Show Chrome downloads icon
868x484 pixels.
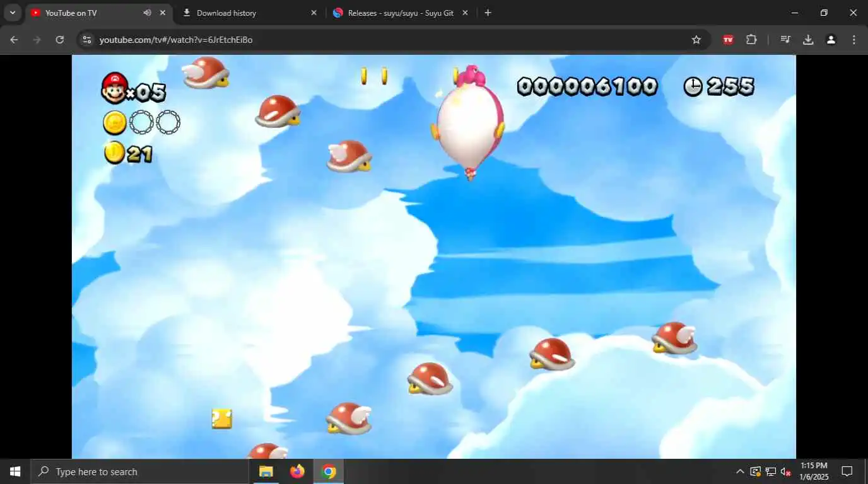point(808,40)
